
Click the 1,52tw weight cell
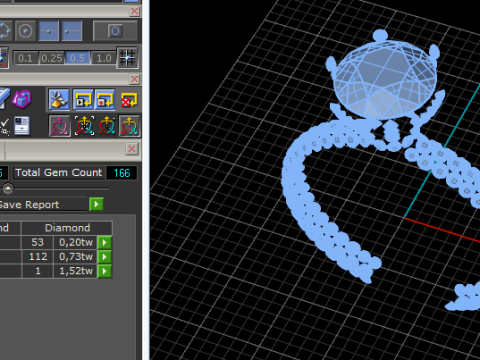(x=76, y=271)
